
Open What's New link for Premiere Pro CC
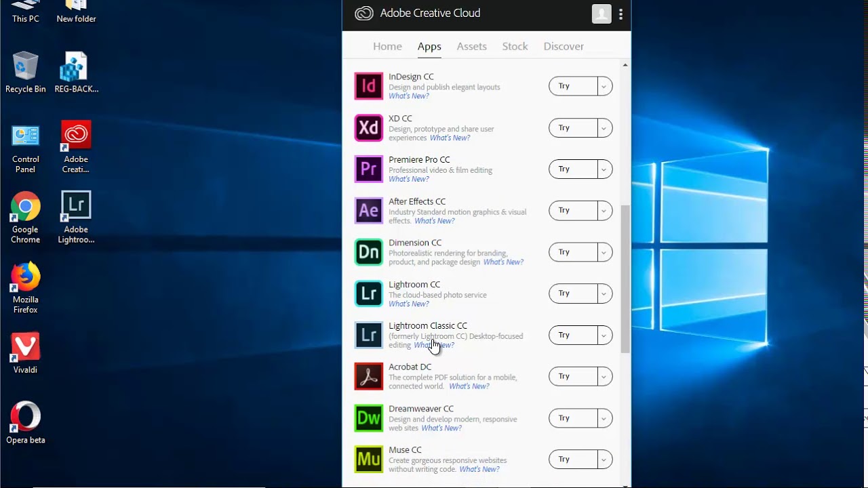click(408, 180)
